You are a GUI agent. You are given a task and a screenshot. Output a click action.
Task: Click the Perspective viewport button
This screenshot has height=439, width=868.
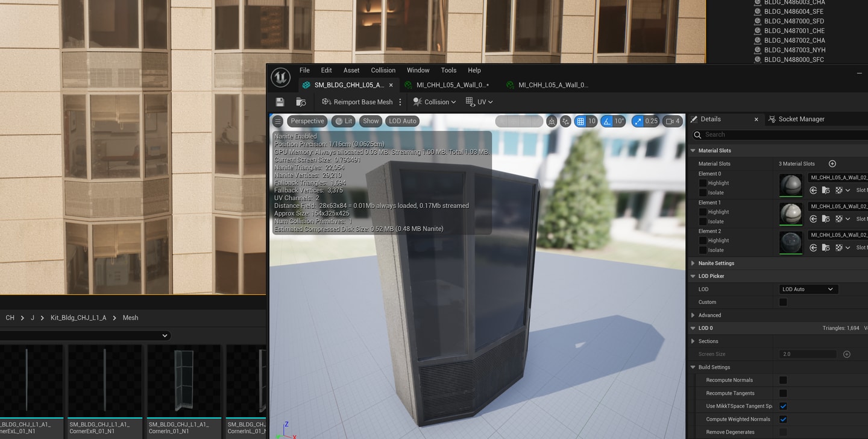point(307,121)
